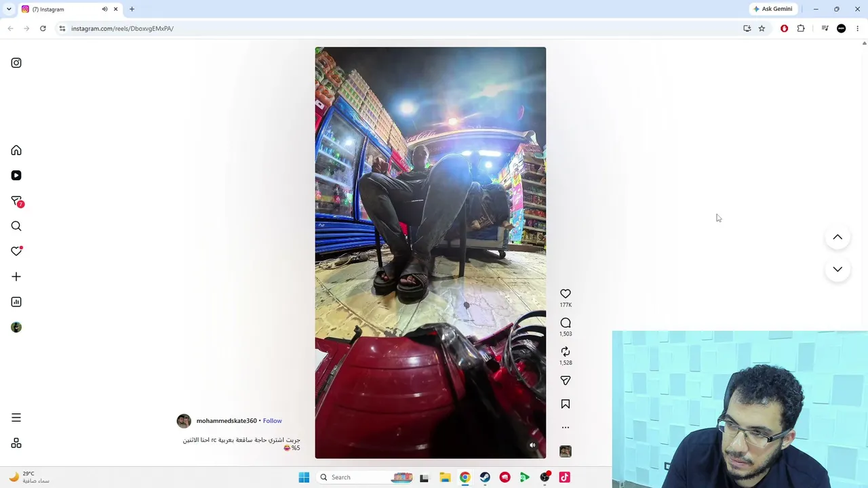The width and height of the screenshot is (868, 488).
Task: Share the reel via paper plane icon
Action: click(x=566, y=381)
